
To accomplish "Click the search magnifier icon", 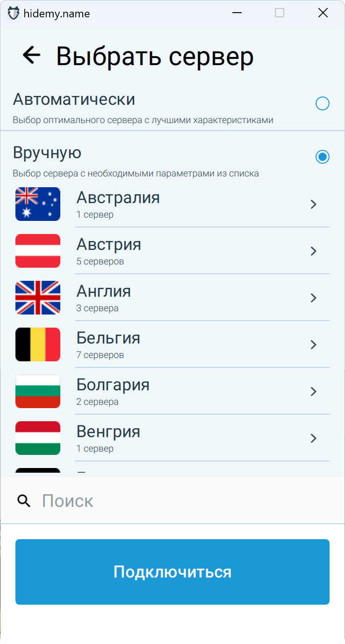I will pyautogui.click(x=24, y=501).
